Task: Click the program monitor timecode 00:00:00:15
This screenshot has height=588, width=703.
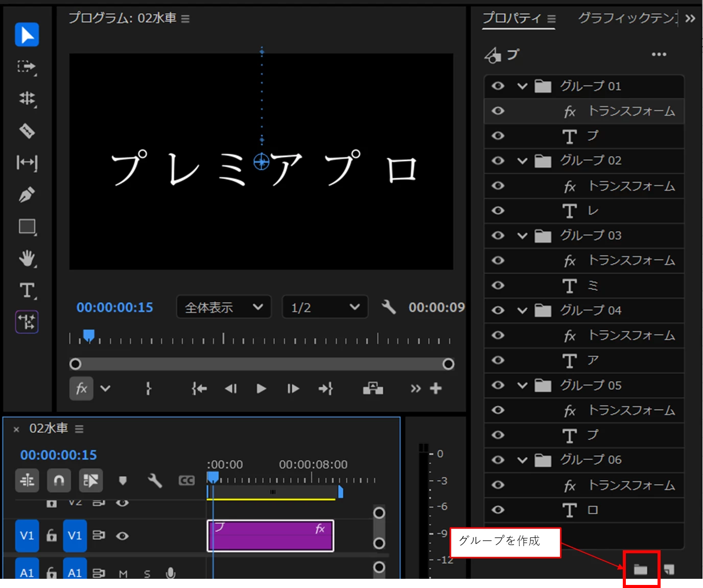Action: [x=114, y=308]
